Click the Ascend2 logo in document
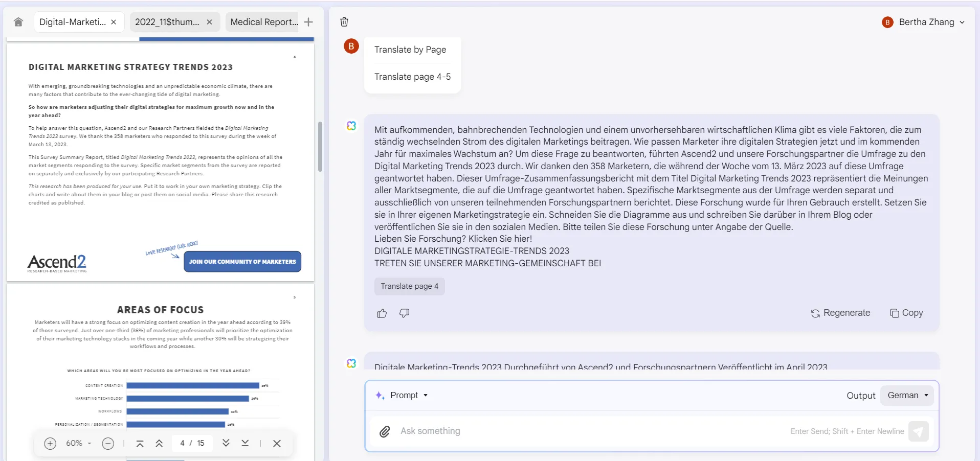 pyautogui.click(x=57, y=263)
